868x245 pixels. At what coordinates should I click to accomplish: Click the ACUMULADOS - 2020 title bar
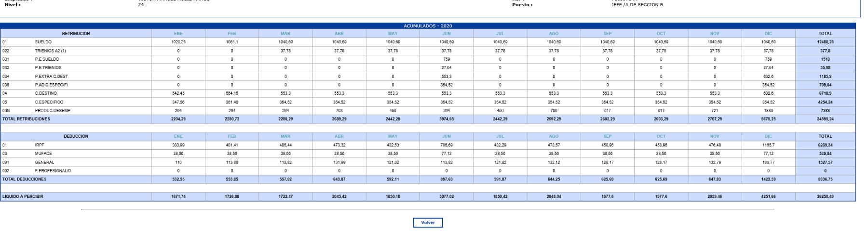click(x=428, y=26)
